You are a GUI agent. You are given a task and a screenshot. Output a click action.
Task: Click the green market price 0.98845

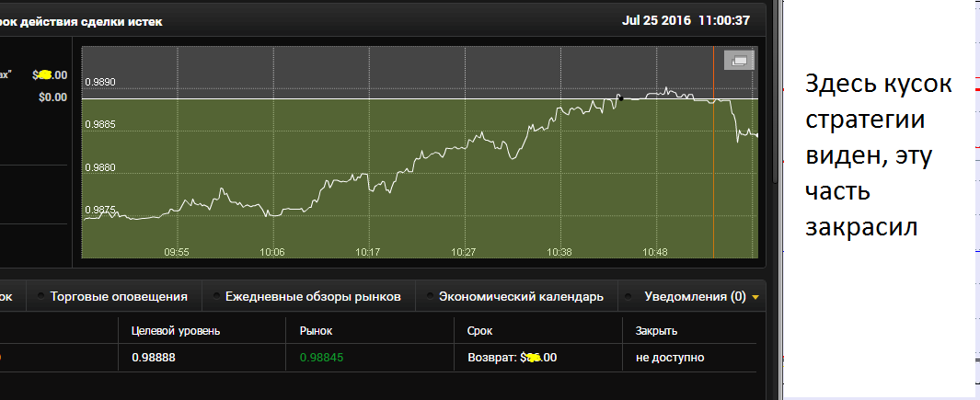pyautogui.click(x=321, y=358)
